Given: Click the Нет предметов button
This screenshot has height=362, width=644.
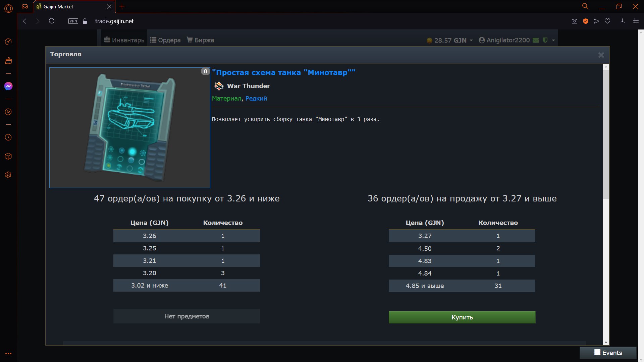Looking at the screenshot, I should tap(186, 316).
